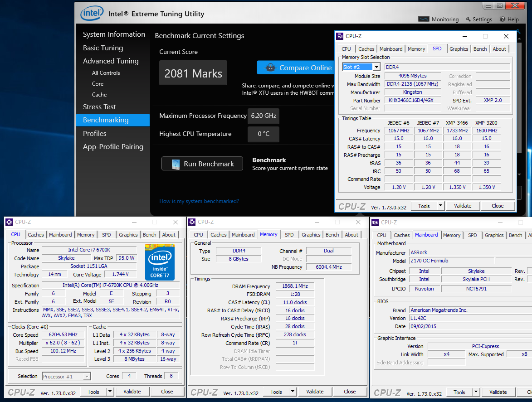Click Validate in the Memory CPU-Z window
This screenshot has height=402, width=532.
[315, 392]
